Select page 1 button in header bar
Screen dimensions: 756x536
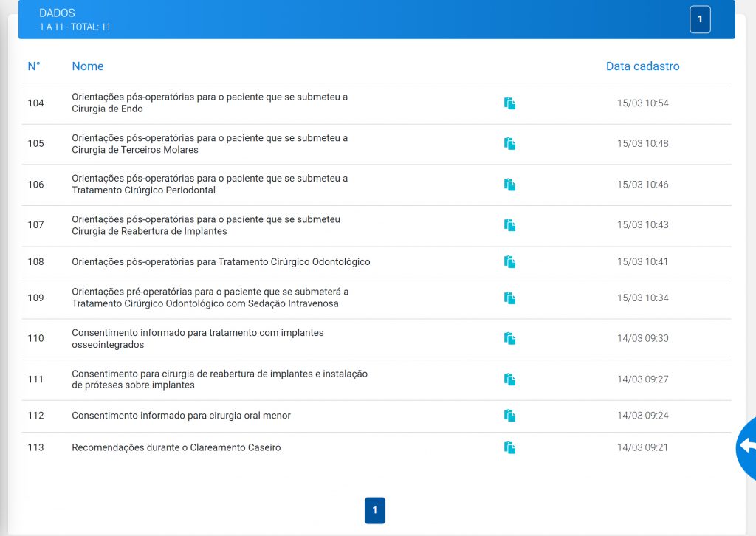point(700,19)
